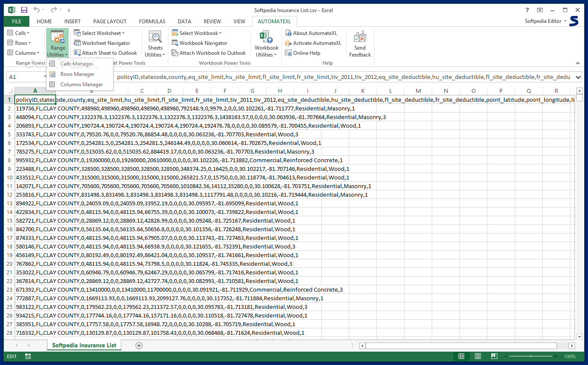Switch to the FORMULAS tab
This screenshot has height=365, width=588.
[152, 21]
